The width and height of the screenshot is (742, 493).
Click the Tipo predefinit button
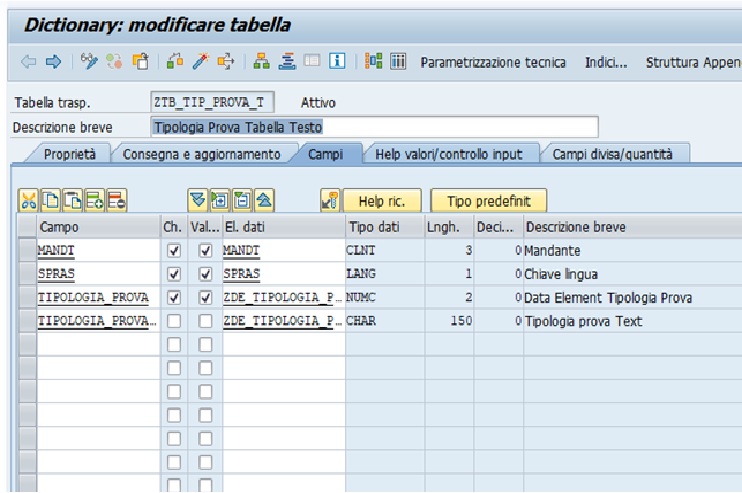coord(489,201)
